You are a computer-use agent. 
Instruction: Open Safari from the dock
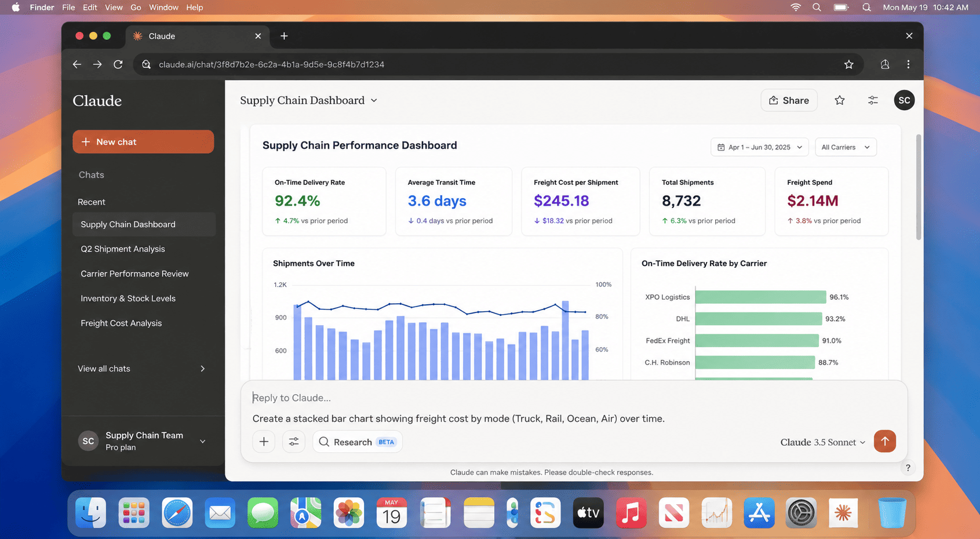click(x=177, y=513)
